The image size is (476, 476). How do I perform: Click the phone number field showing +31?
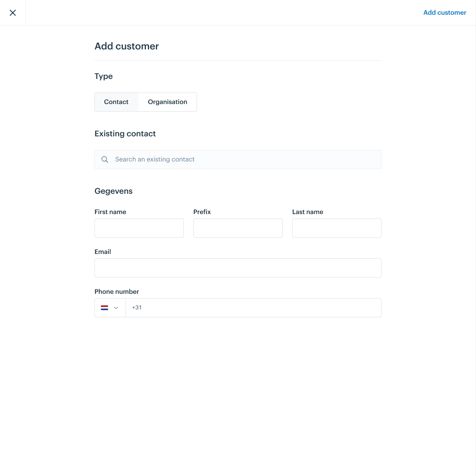[x=254, y=308]
